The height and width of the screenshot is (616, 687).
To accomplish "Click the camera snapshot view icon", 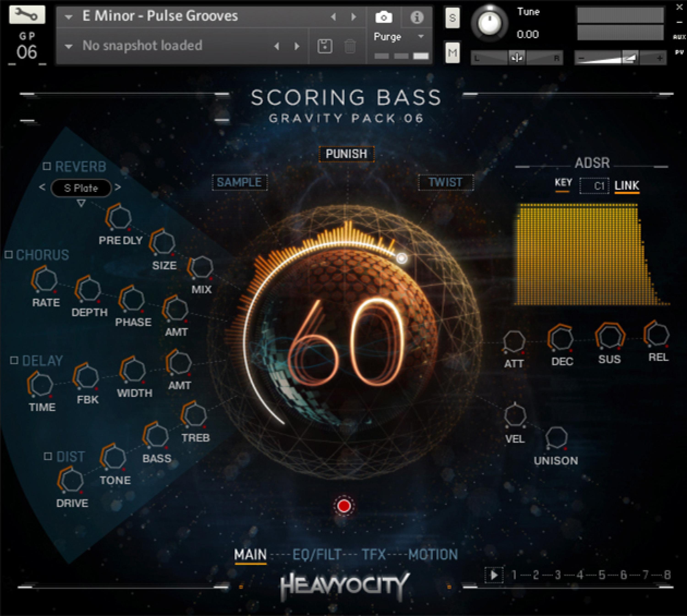I will [x=384, y=17].
